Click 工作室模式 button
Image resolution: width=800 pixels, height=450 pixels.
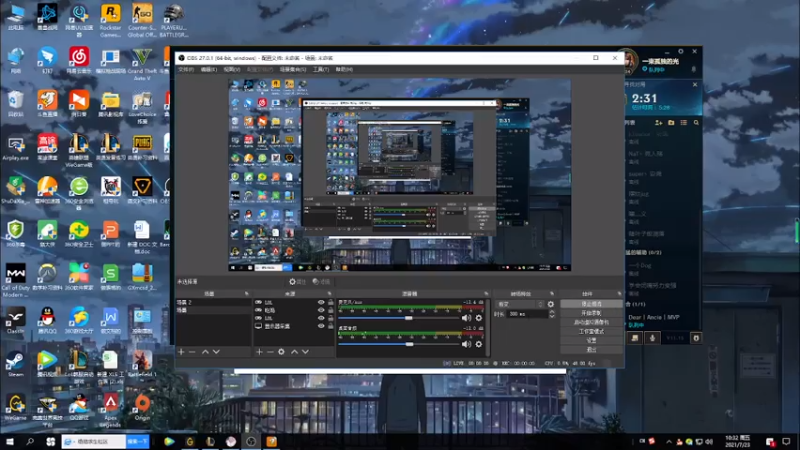(x=591, y=332)
